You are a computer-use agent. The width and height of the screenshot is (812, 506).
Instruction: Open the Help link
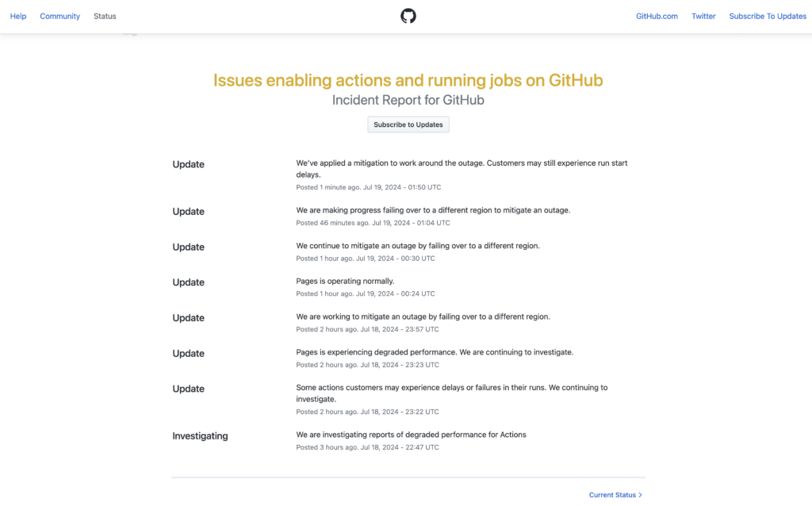(18, 16)
